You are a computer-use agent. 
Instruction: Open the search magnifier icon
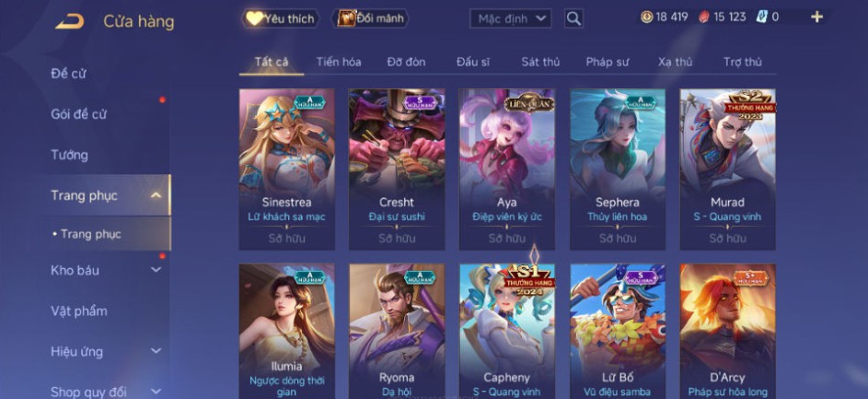point(574,18)
